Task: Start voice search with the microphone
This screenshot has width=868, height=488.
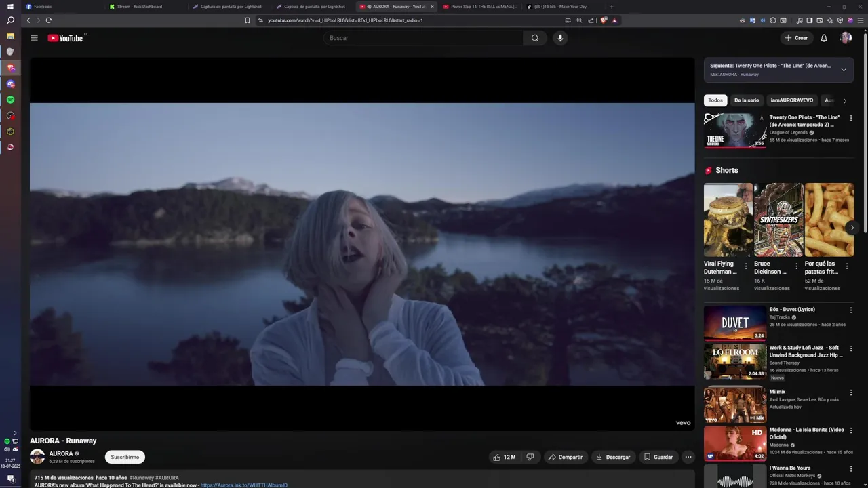Action: pos(560,38)
